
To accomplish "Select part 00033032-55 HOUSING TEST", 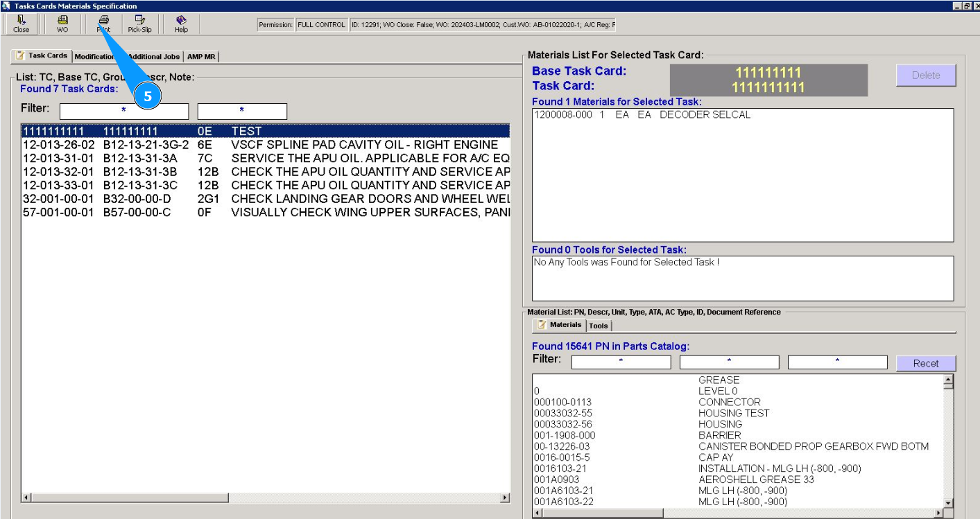I will coord(738,413).
